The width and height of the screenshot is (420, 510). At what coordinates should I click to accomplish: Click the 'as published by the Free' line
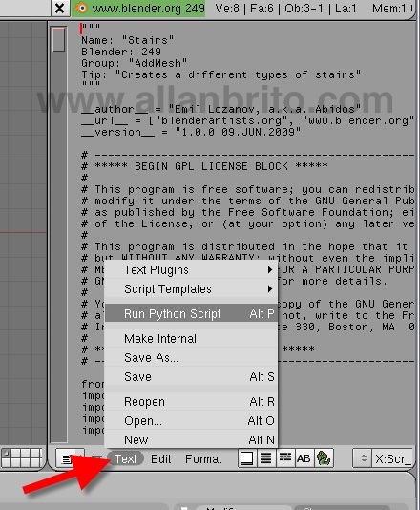(x=248, y=212)
